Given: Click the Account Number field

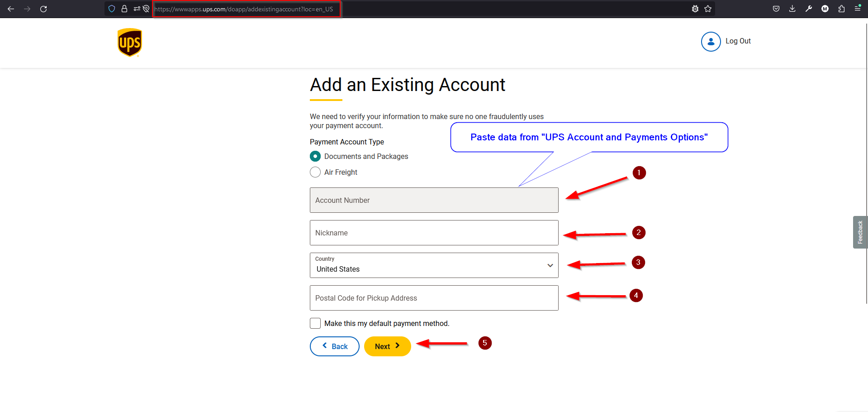Looking at the screenshot, I should click(434, 200).
